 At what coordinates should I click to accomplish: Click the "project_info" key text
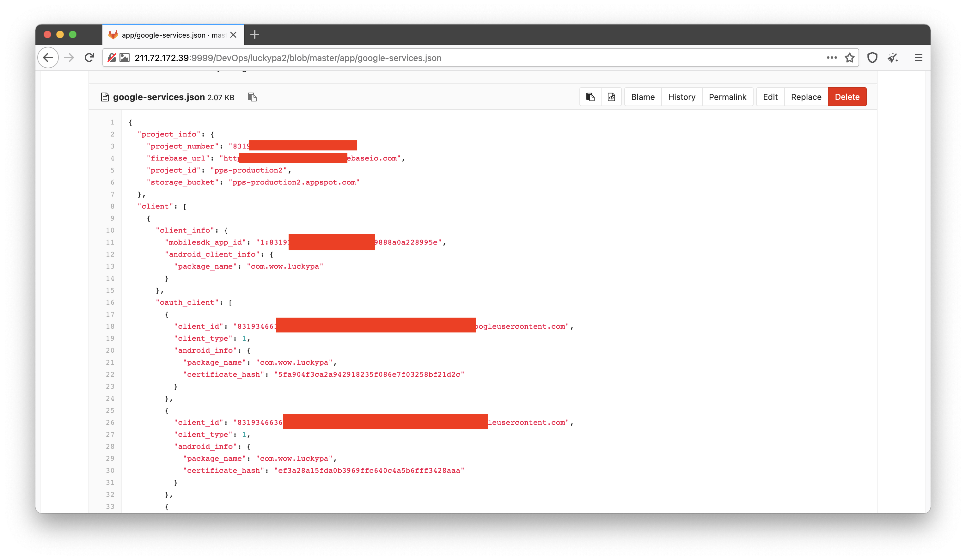click(169, 134)
